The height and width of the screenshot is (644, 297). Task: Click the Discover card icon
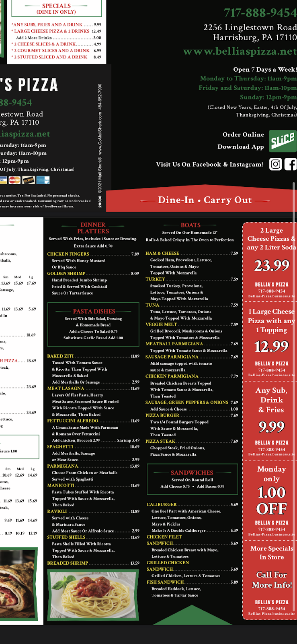(x=29, y=180)
